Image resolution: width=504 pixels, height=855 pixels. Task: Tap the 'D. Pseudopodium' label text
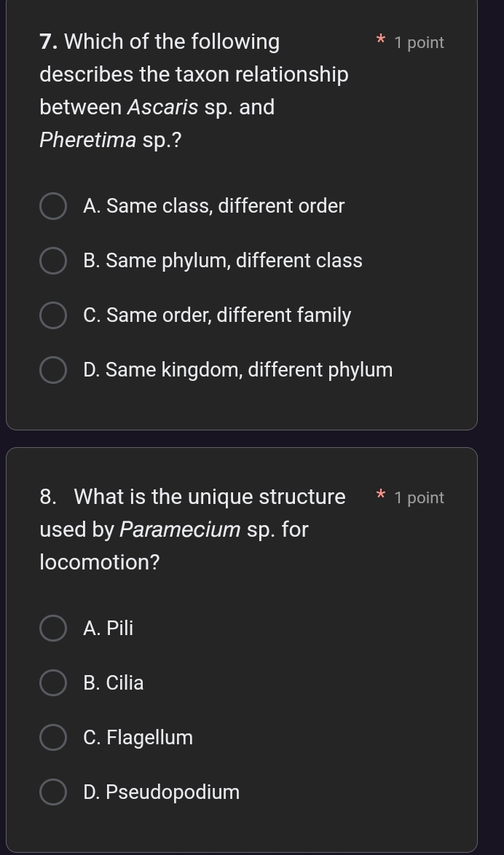coord(162,792)
